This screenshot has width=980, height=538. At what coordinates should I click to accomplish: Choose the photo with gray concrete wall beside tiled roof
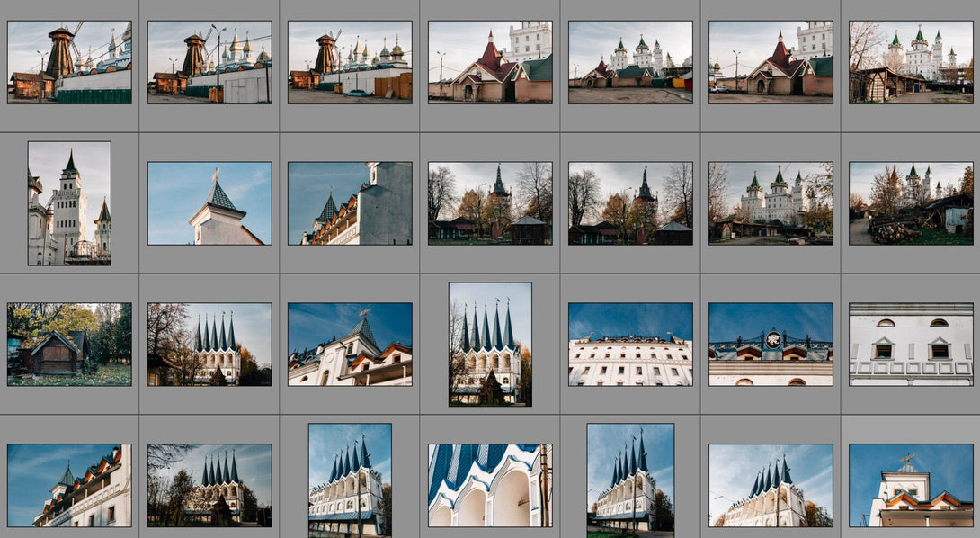click(x=350, y=203)
